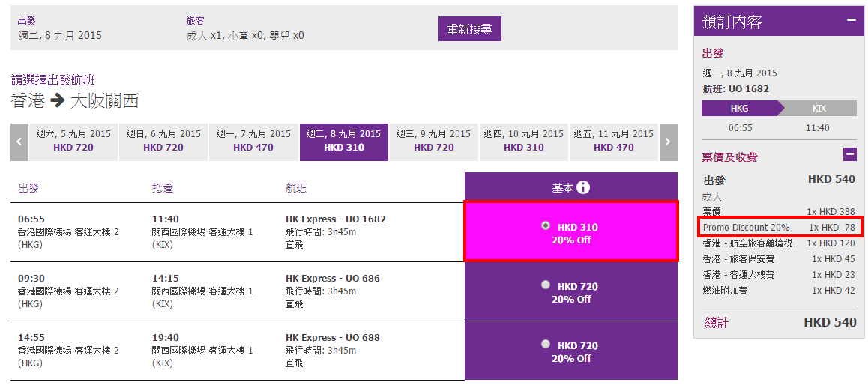Image resolution: width=868 pixels, height=388 pixels.
Task: Collapse the 票價及收費 section
Action: [849, 155]
